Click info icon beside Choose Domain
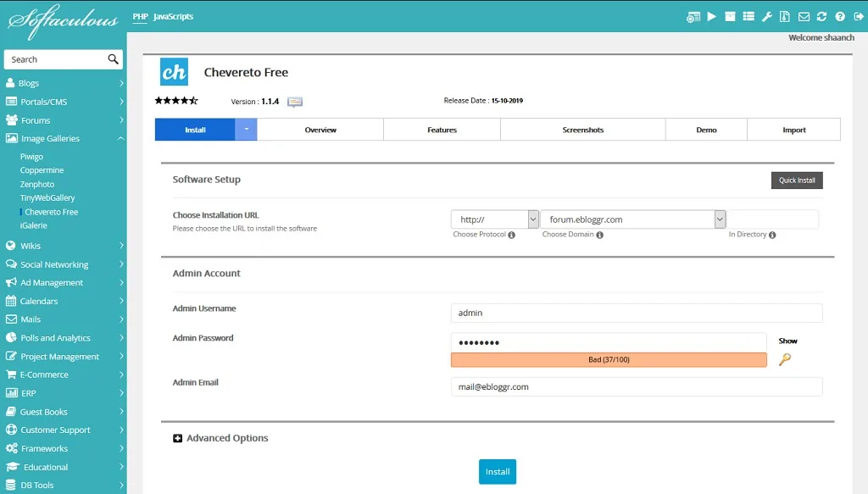The image size is (868, 494). coord(599,235)
